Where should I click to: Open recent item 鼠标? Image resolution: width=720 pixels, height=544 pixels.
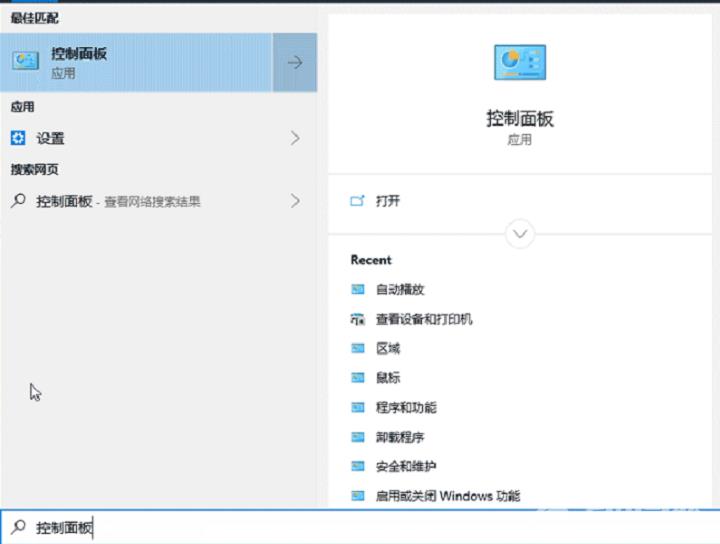tap(388, 378)
